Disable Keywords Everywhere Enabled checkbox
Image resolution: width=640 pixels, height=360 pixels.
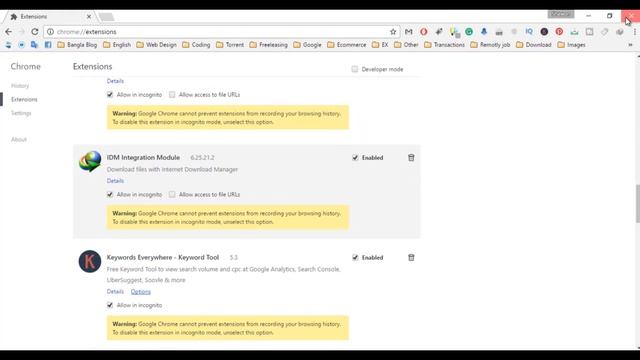click(x=355, y=258)
